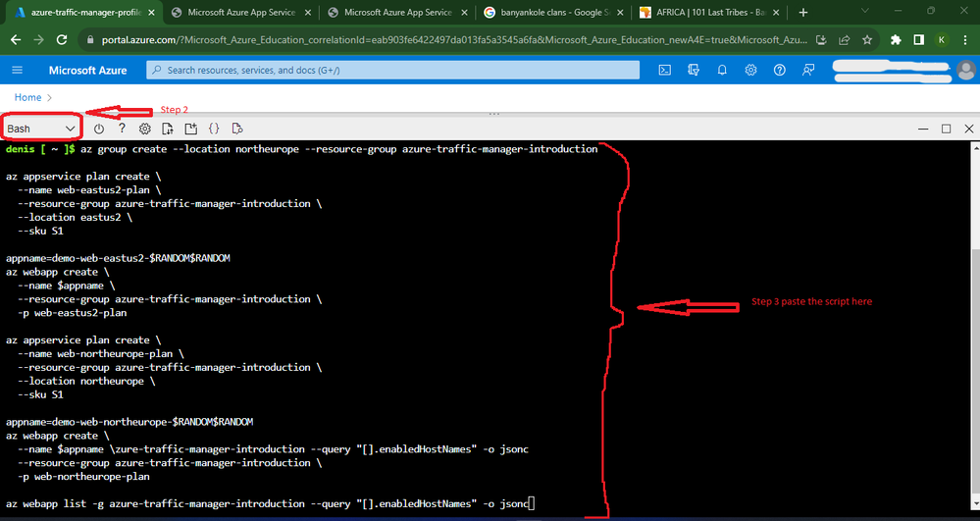This screenshot has width=980, height=521.
Task: Open the Directories and subscriptions filter icon
Action: [694, 70]
